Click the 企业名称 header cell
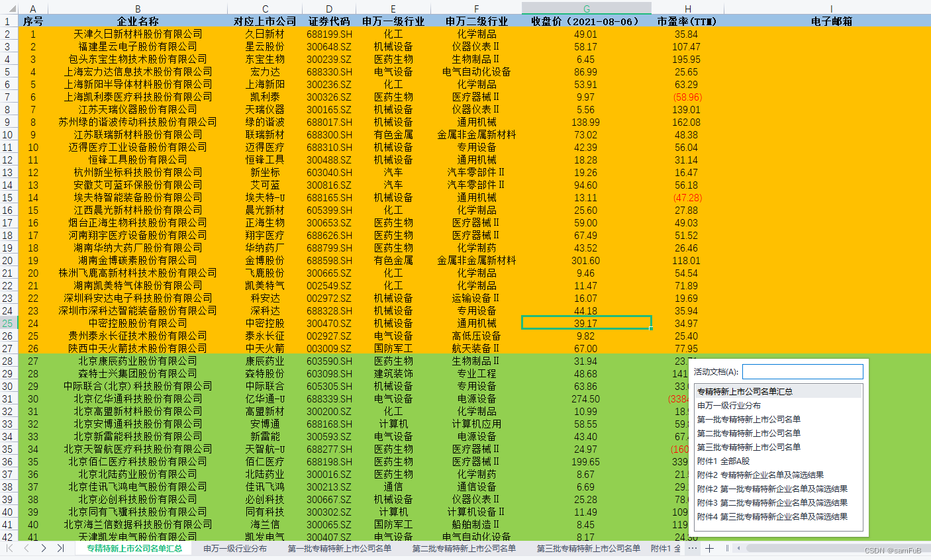The height and width of the screenshot is (560, 931). coord(138,21)
